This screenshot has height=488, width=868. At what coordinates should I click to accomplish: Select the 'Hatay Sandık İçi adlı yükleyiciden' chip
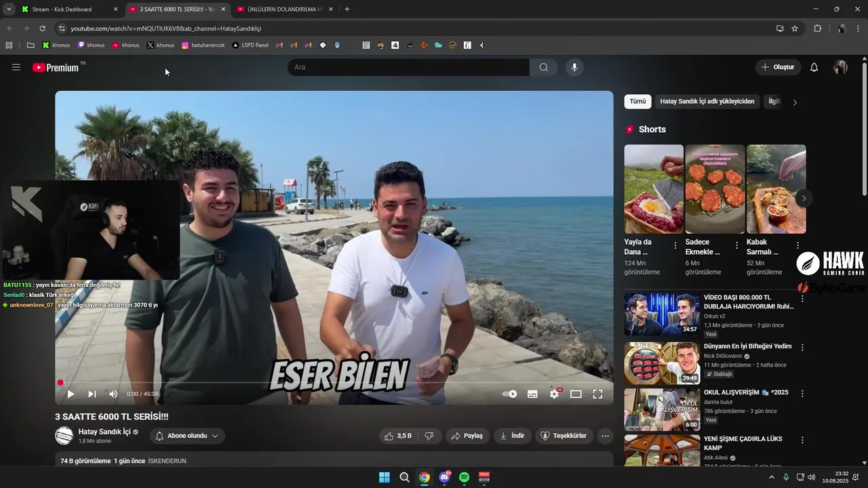click(707, 102)
